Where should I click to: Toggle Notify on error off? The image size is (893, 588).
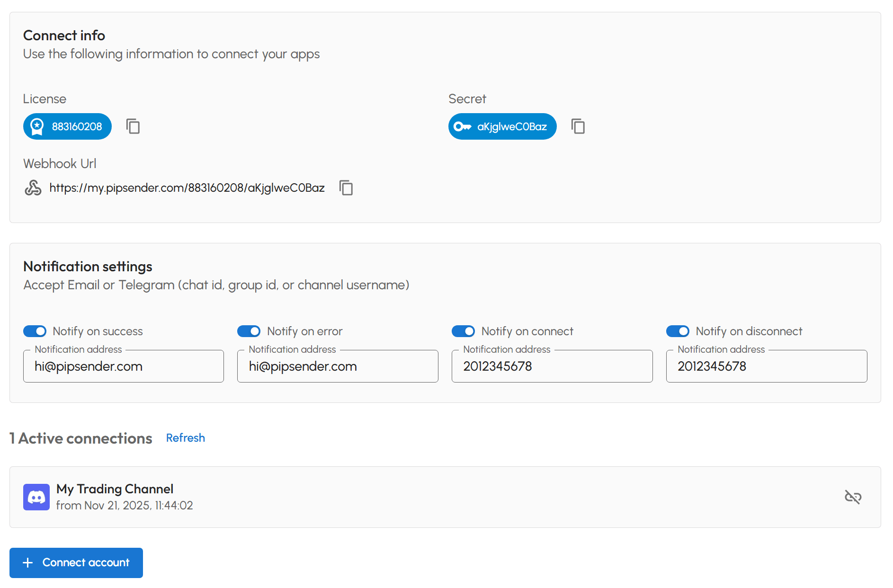[x=249, y=331]
